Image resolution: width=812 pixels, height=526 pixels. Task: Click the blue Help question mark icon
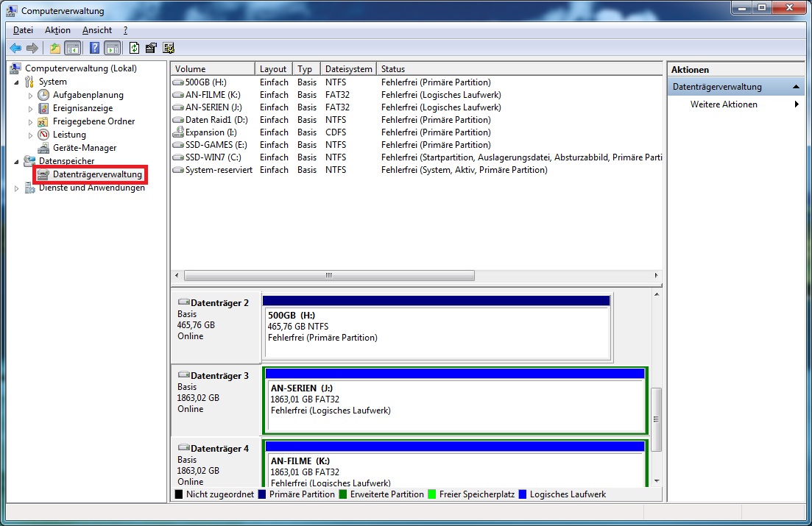(x=94, y=48)
